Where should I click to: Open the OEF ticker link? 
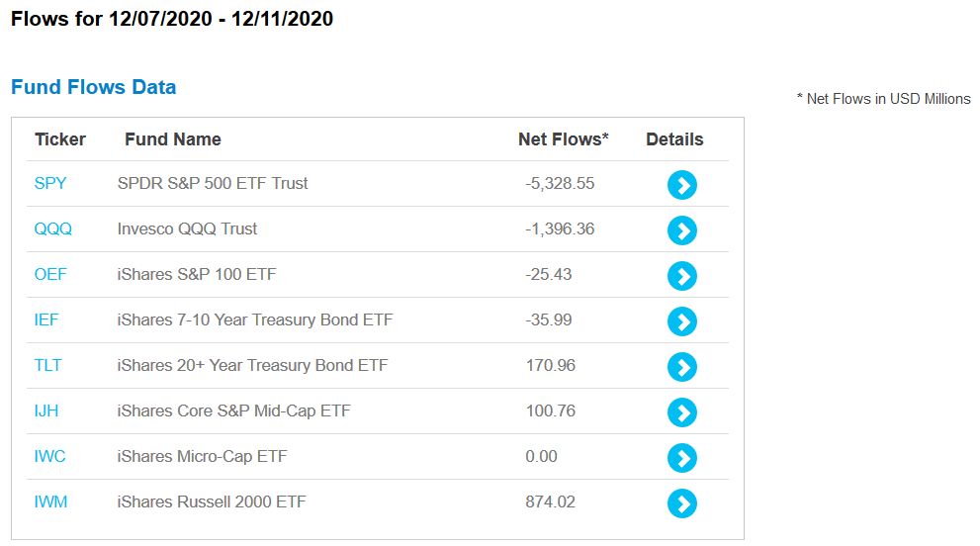pyautogui.click(x=50, y=275)
